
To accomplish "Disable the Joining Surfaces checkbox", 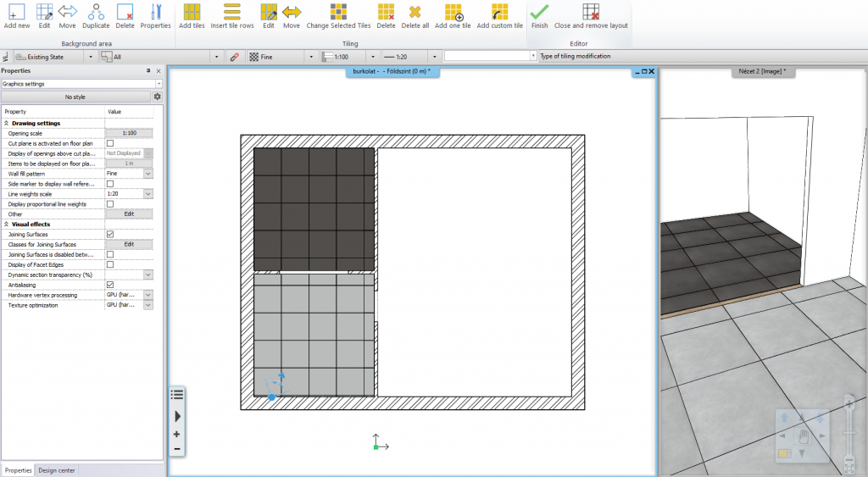I will tap(110, 234).
